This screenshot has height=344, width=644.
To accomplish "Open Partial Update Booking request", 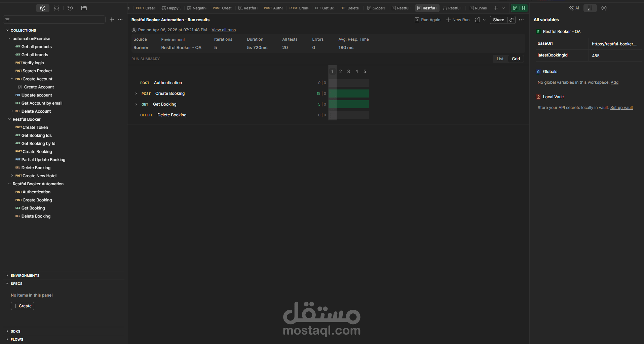I will click(43, 160).
